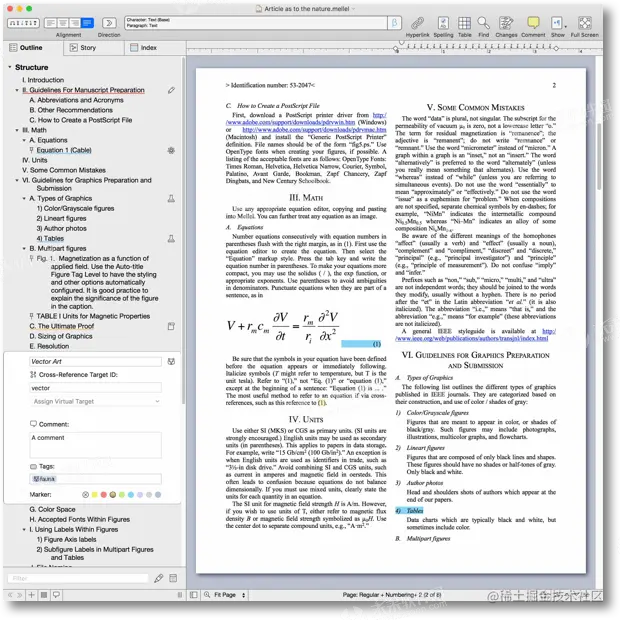
Task: Open the Assign Virtual Target dropdown
Action: point(95,401)
